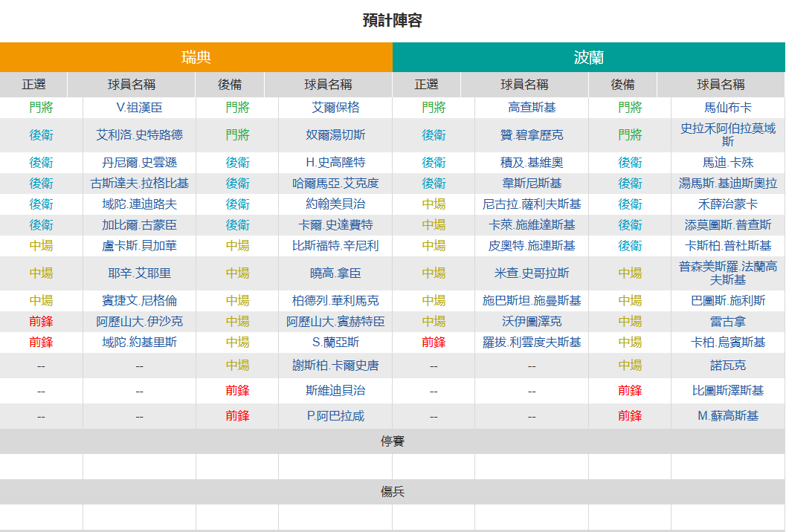Open substitute player 馬仙布卡
The height and width of the screenshot is (532, 786).
click(x=728, y=108)
